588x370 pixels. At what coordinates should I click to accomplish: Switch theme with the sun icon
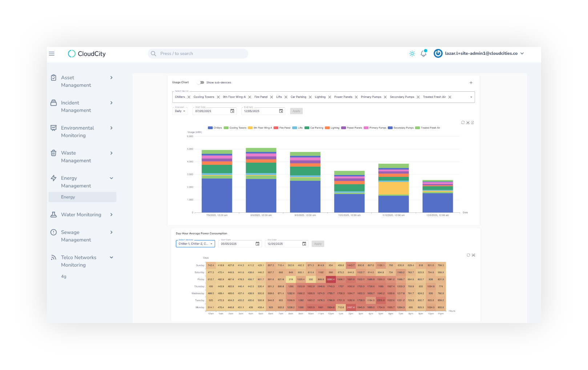click(x=412, y=53)
